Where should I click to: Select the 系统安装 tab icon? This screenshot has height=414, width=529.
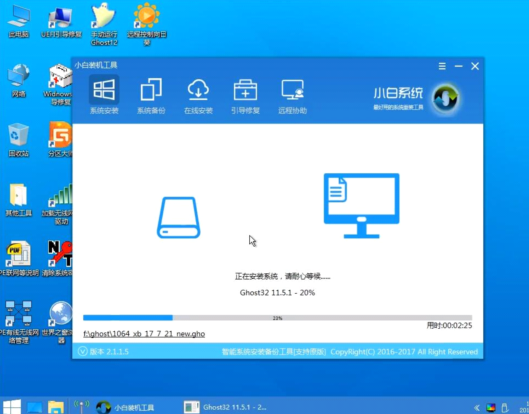click(104, 90)
